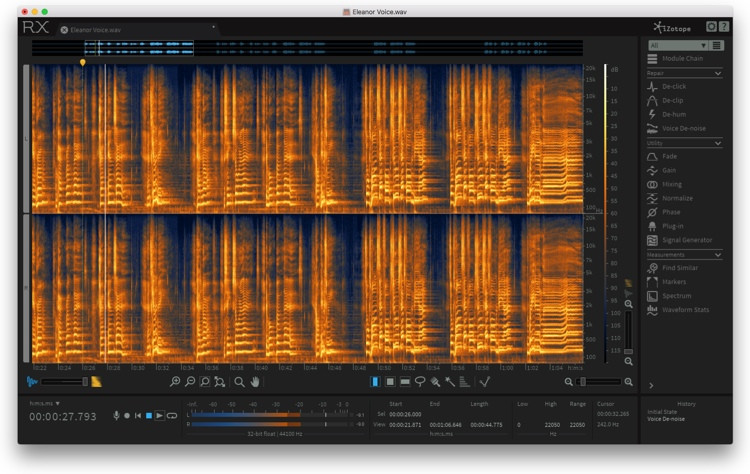Open the De-click repair module
Image resolution: width=750 pixels, height=474 pixels.
[676, 87]
